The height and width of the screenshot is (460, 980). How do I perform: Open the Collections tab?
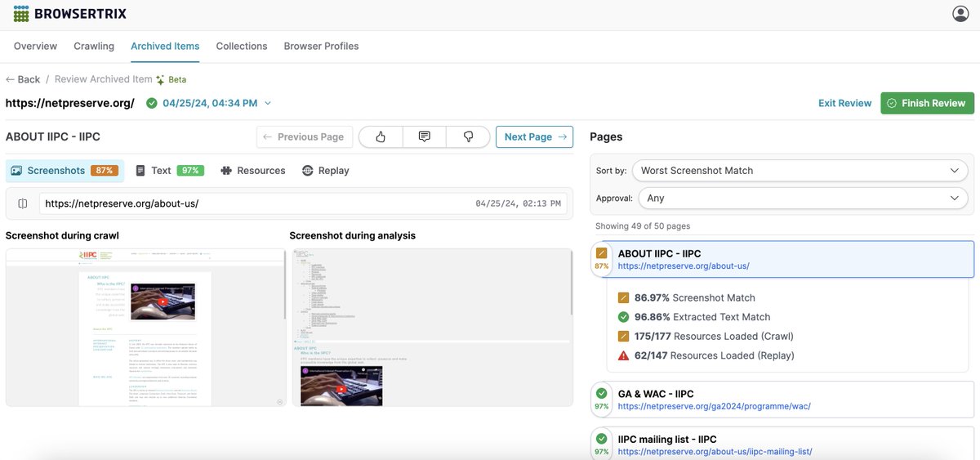(x=242, y=47)
